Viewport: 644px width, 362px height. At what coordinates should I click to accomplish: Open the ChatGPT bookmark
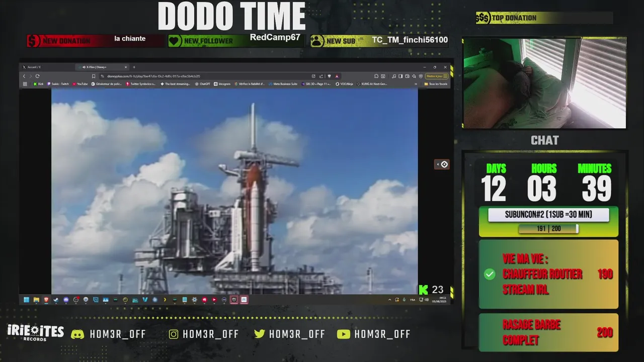point(203,84)
